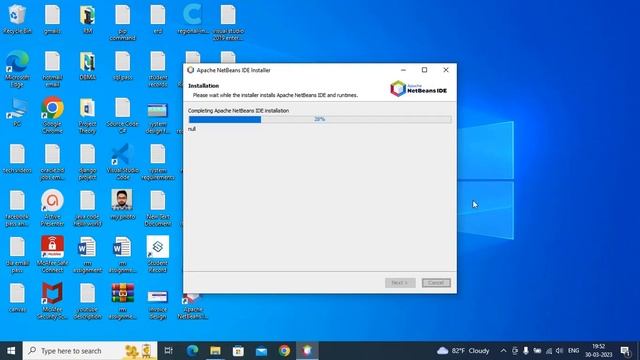Viewport: 640px width, 360px height.
Task: Open the pip command file icon
Action: (122, 22)
